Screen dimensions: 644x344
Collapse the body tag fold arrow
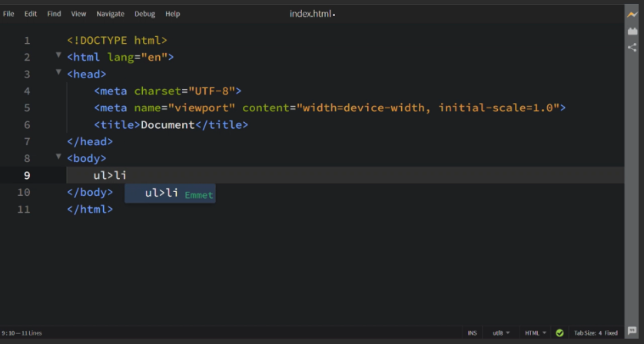[x=58, y=157]
